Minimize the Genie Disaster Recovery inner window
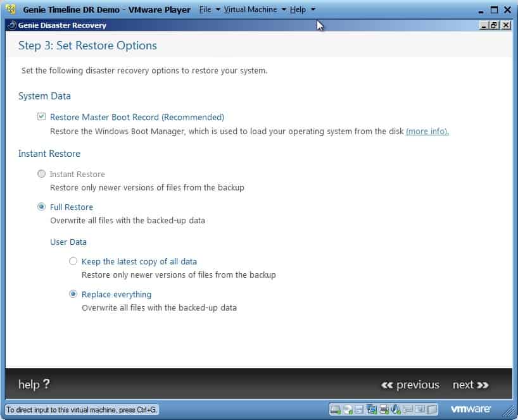Image resolution: width=518 pixels, height=420 pixels. [484, 25]
